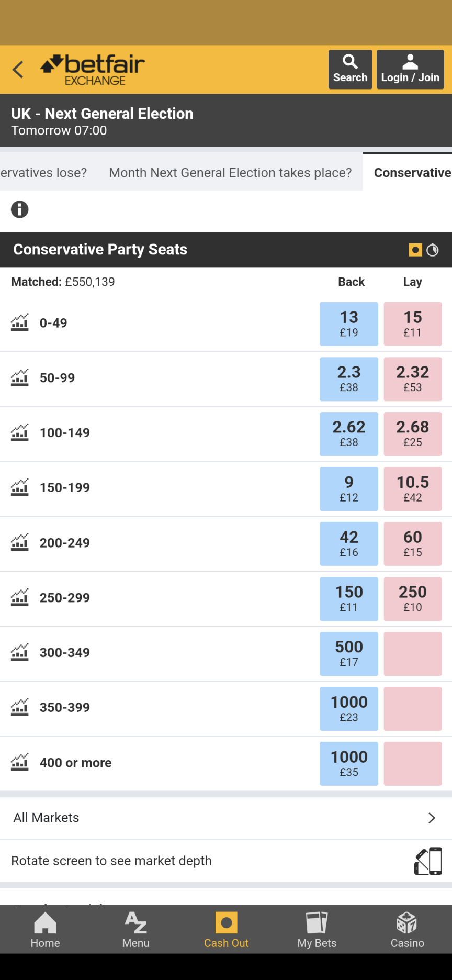Open Search from the top bar
Screen dimensions: 452x980
350,70
